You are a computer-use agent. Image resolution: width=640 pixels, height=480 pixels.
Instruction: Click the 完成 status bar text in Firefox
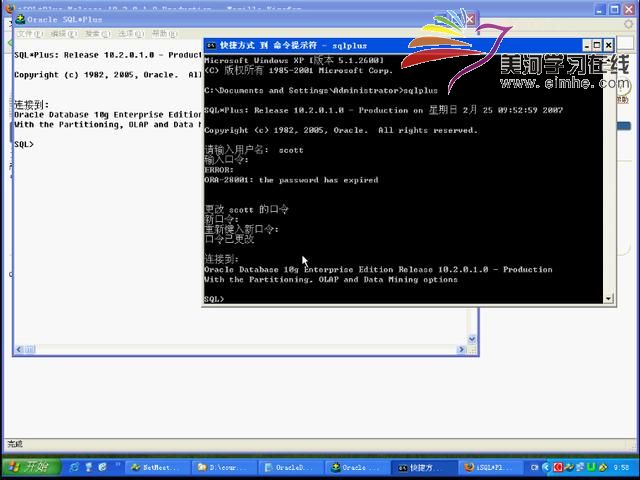click(15, 444)
